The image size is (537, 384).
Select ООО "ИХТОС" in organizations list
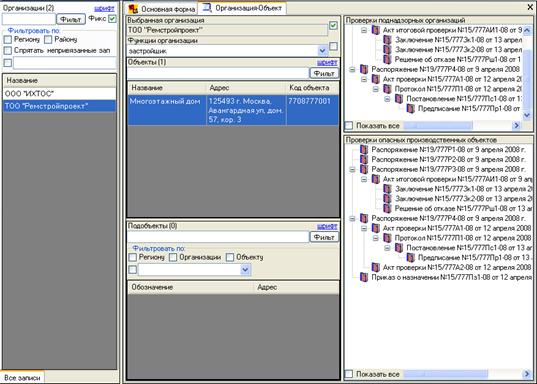pos(60,94)
